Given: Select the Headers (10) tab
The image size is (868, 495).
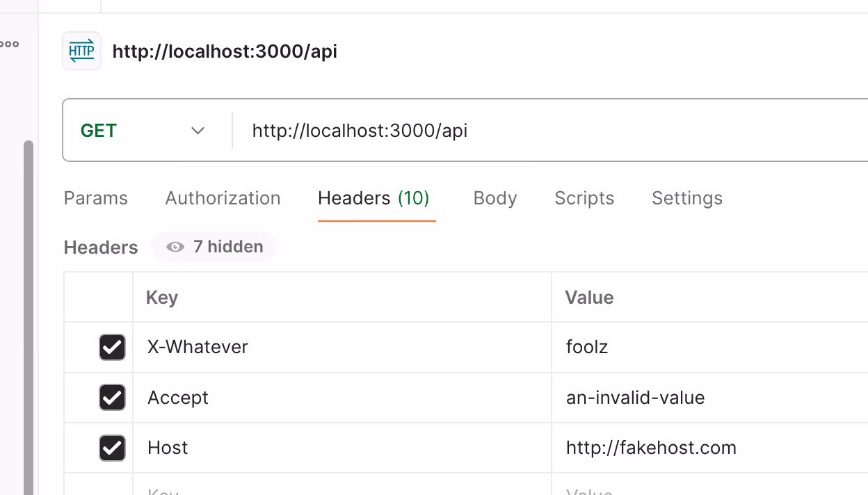Looking at the screenshot, I should (x=374, y=198).
